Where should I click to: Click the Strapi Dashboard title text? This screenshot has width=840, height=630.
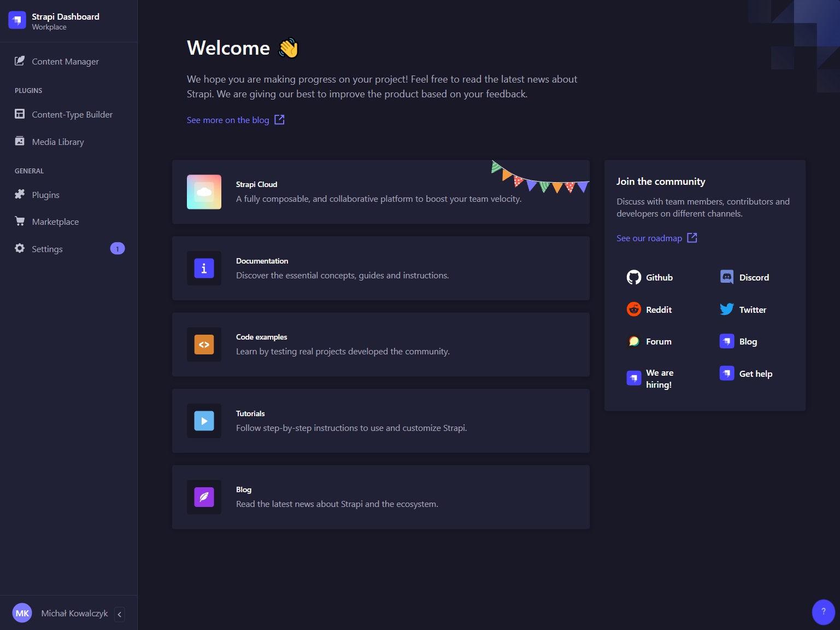pyautogui.click(x=66, y=16)
